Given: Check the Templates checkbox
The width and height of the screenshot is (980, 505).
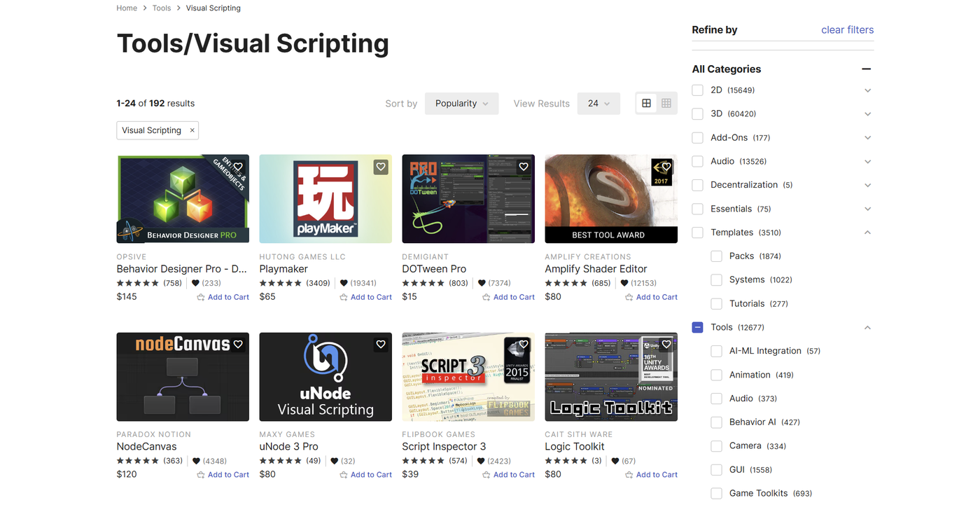Looking at the screenshot, I should tap(697, 233).
